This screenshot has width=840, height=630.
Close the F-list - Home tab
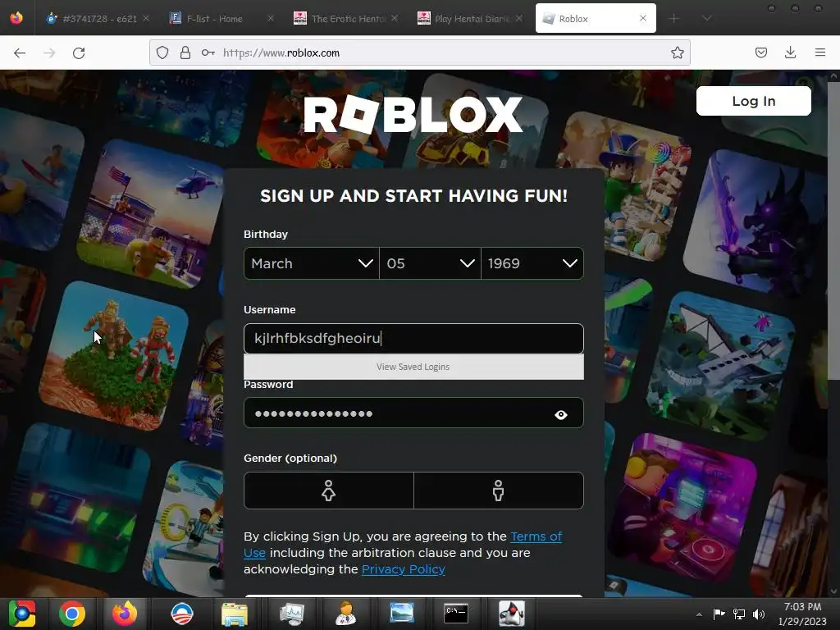pos(271,18)
